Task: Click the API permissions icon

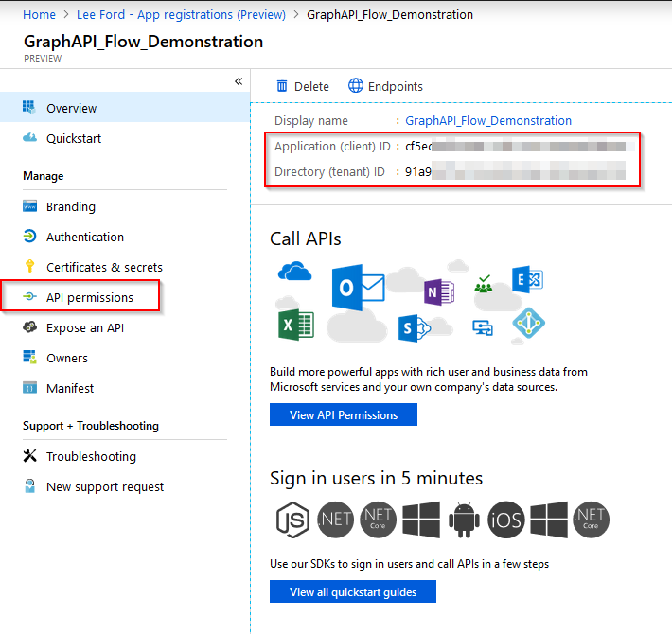Action: point(29,296)
